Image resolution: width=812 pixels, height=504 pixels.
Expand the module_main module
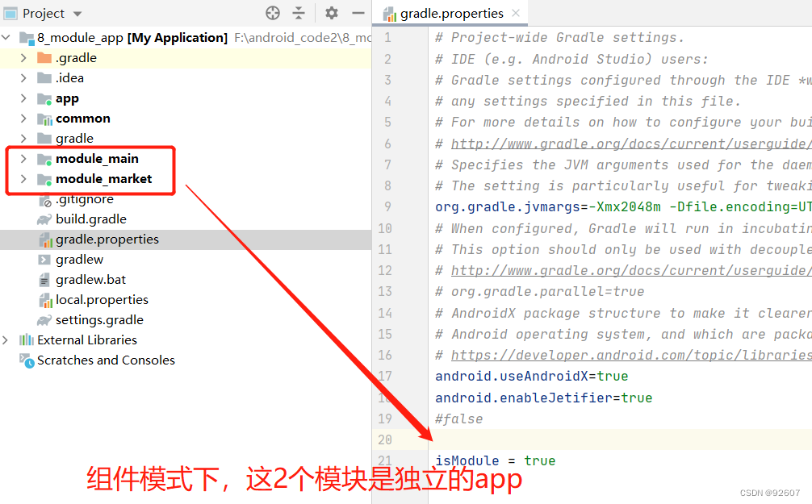pyautogui.click(x=24, y=158)
